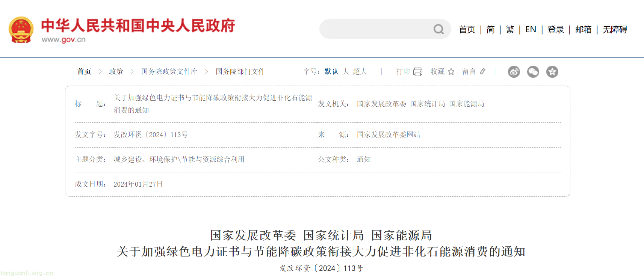Screen dimensions: 644x276
Task: Open the 邮箱 mailbox link
Action: coord(584,29)
